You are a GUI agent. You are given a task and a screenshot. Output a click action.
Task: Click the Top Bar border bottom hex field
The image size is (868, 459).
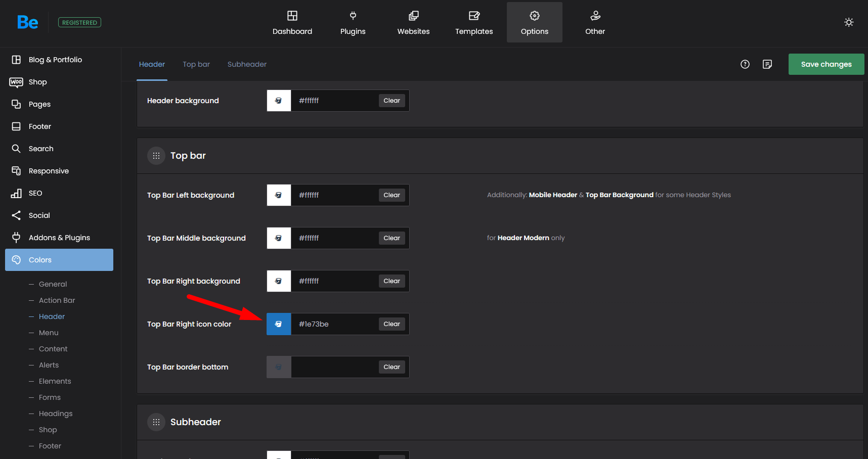click(334, 367)
